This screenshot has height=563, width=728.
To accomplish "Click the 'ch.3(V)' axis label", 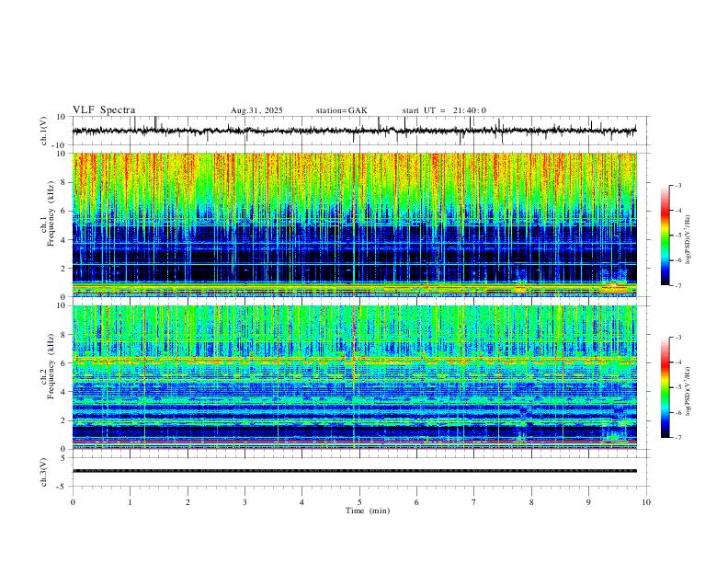I will tap(43, 472).
